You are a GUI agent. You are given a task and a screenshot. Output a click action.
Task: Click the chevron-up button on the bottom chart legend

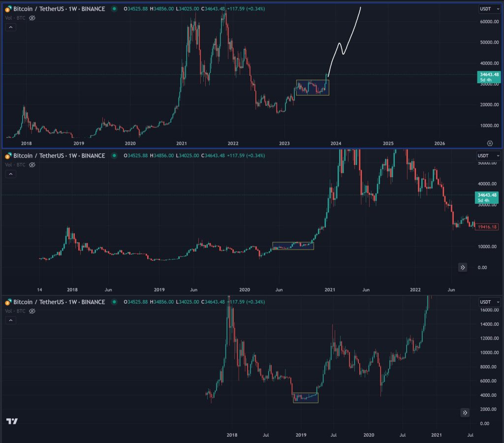tap(10, 320)
